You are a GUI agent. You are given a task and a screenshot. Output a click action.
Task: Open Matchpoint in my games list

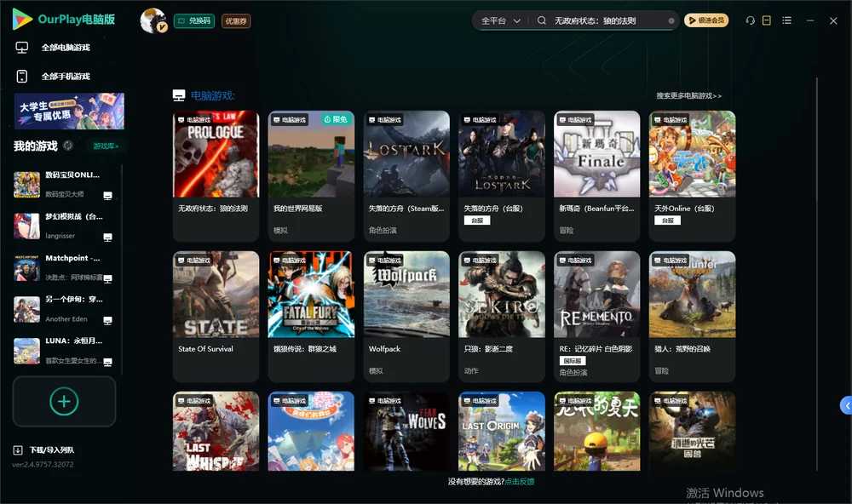tap(64, 267)
